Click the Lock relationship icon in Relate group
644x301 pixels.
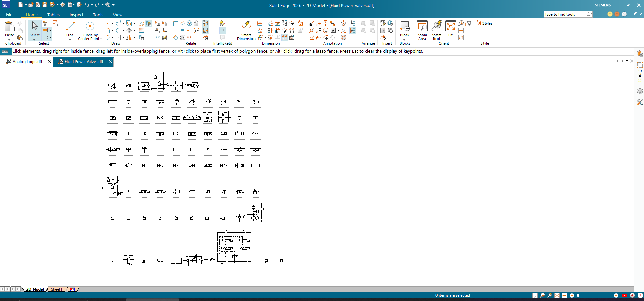[196, 23]
